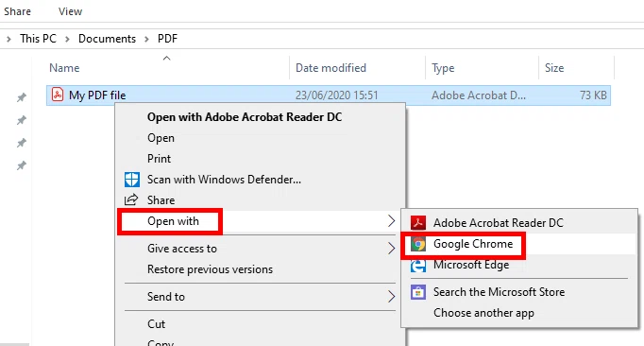644x346 pixels.
Task: Click the Share arrow icon in context menu
Action: tap(131, 200)
